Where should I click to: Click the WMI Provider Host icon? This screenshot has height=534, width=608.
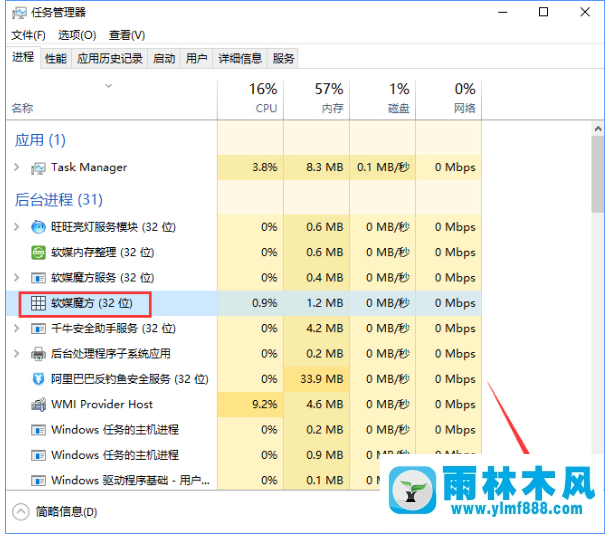point(38,404)
